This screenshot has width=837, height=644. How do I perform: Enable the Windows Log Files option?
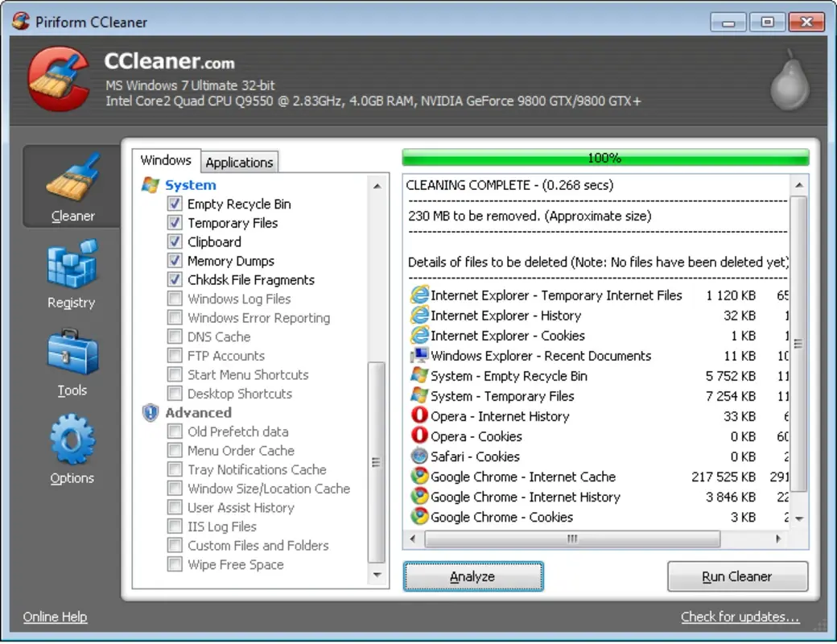pos(175,299)
